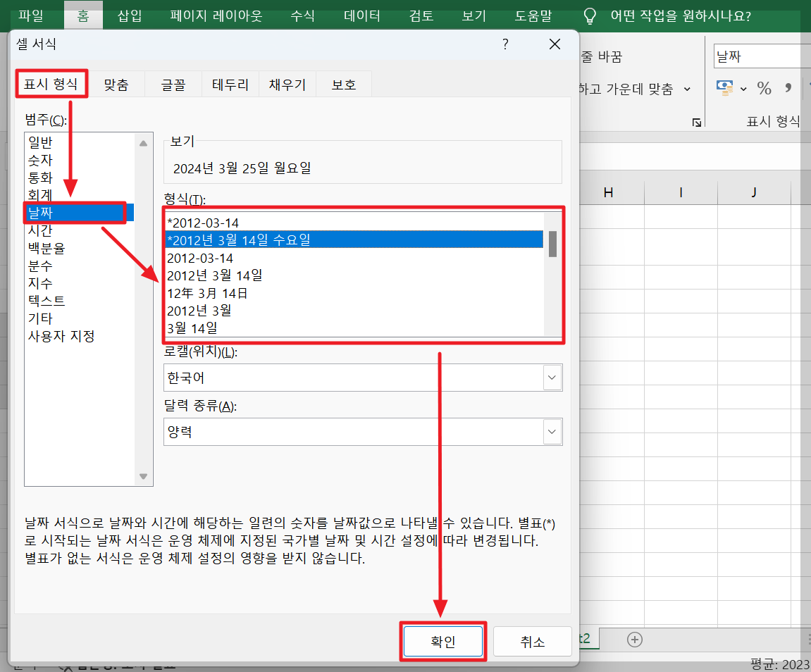Open the Accounting format dropdown arrow
Screen dimensions: 811x672
743,87
